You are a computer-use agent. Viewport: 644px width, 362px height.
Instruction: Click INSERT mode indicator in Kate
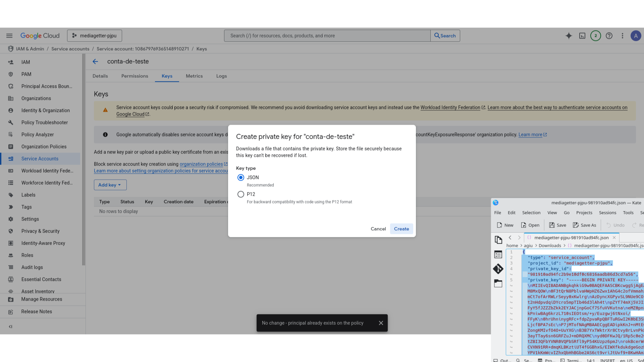point(607,360)
